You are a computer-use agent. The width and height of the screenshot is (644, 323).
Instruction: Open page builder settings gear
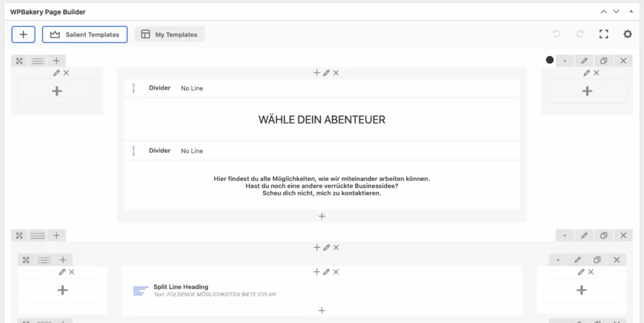[627, 34]
